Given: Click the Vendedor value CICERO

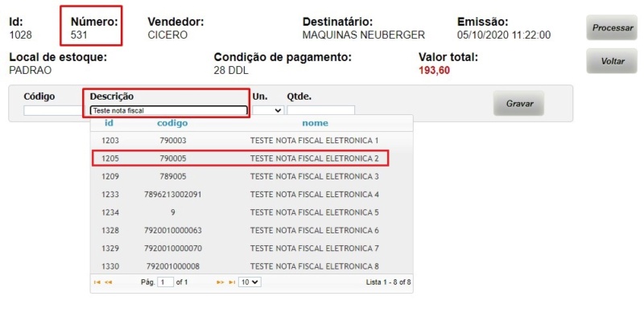Looking at the screenshot, I should click(x=167, y=35).
